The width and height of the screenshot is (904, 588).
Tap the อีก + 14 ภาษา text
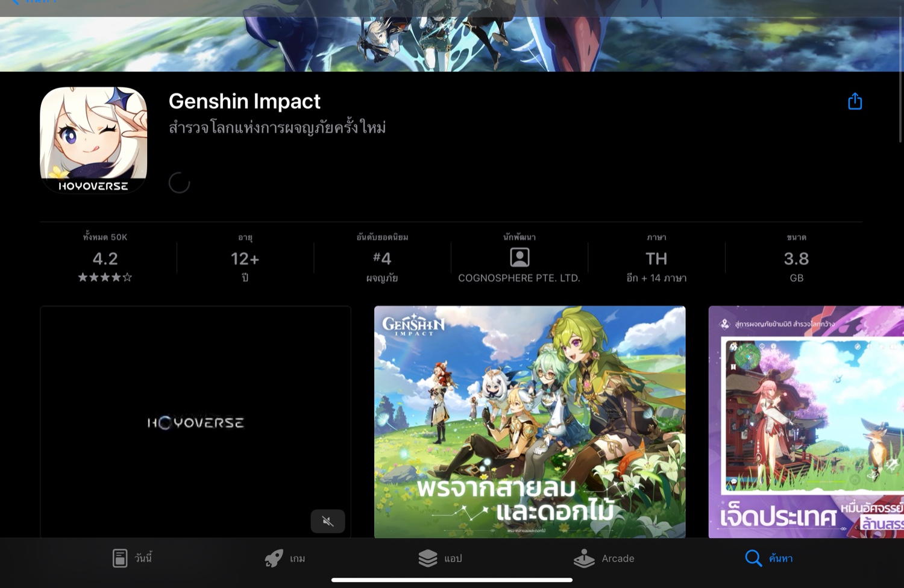point(656,278)
